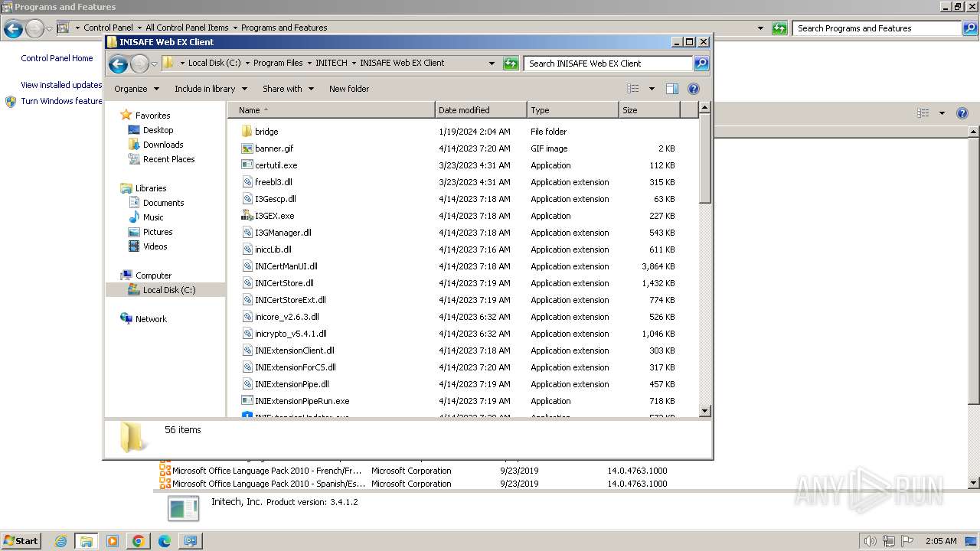Select Local Disk (C:) in navigation pane
The image size is (980, 551).
[x=168, y=290]
